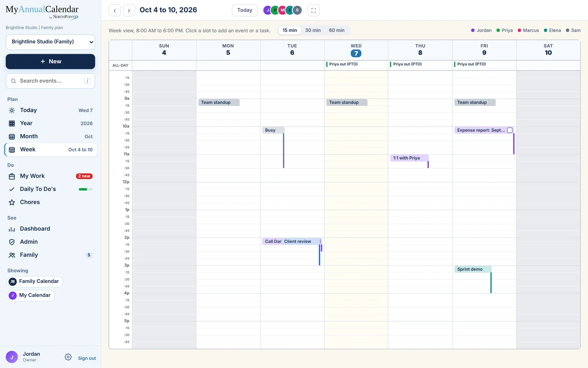Go to the previous week arrow
The height and width of the screenshot is (368, 588).
coord(115,10)
